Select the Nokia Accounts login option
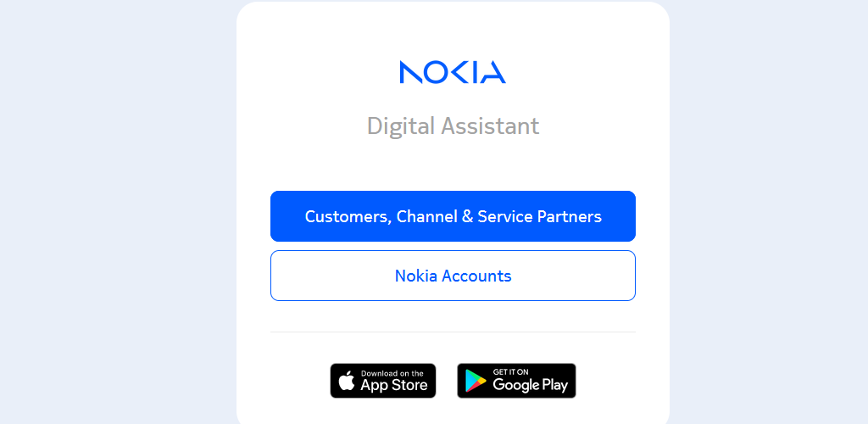This screenshot has height=424, width=868. (x=453, y=276)
